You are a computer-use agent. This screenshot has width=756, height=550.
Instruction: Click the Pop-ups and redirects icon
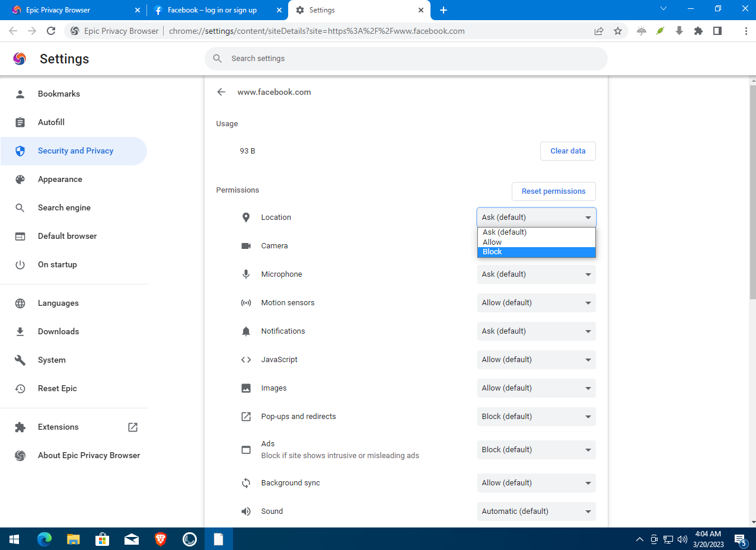click(x=246, y=417)
